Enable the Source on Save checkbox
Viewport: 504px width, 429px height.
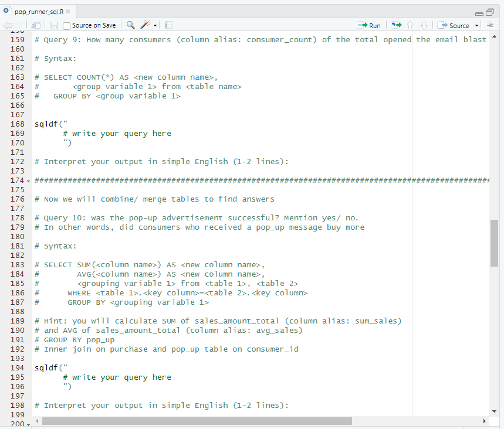point(66,25)
